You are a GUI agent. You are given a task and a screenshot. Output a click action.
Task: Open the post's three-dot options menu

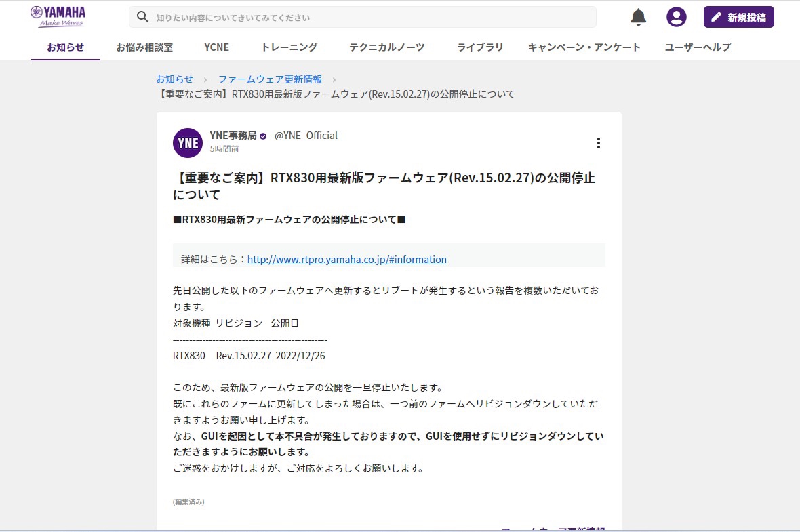[599, 143]
